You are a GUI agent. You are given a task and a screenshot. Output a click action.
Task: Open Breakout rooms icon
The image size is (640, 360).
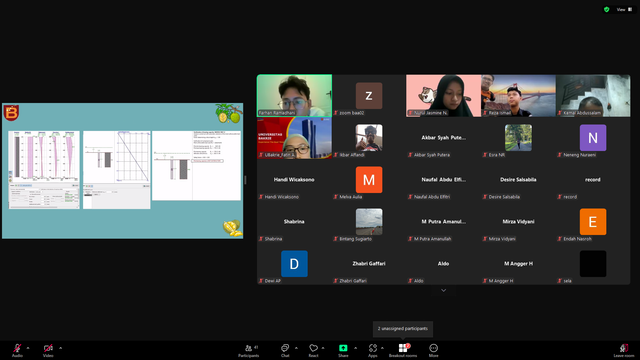pos(403,348)
